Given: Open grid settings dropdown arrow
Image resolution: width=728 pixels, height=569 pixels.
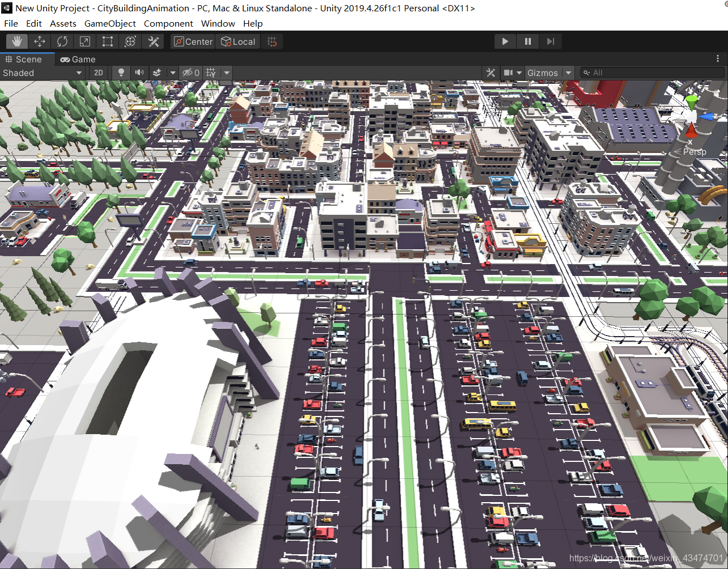Looking at the screenshot, I should [x=227, y=73].
